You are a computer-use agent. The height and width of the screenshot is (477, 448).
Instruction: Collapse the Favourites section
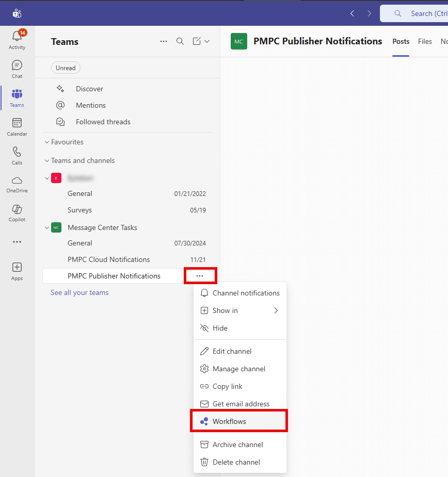(47, 142)
